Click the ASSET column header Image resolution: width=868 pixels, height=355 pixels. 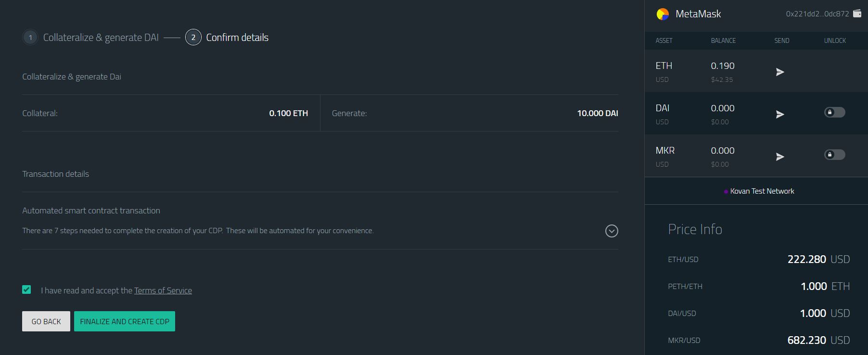pyautogui.click(x=664, y=40)
